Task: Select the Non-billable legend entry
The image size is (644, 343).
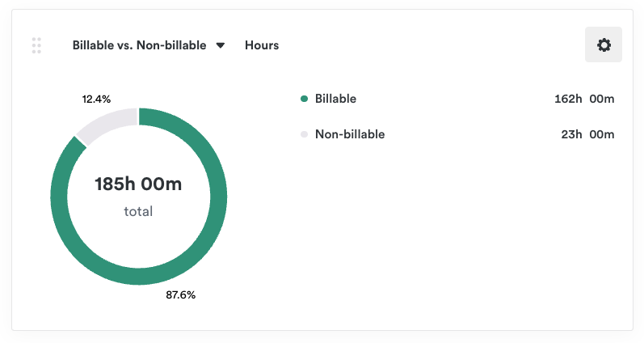Action: [349, 134]
